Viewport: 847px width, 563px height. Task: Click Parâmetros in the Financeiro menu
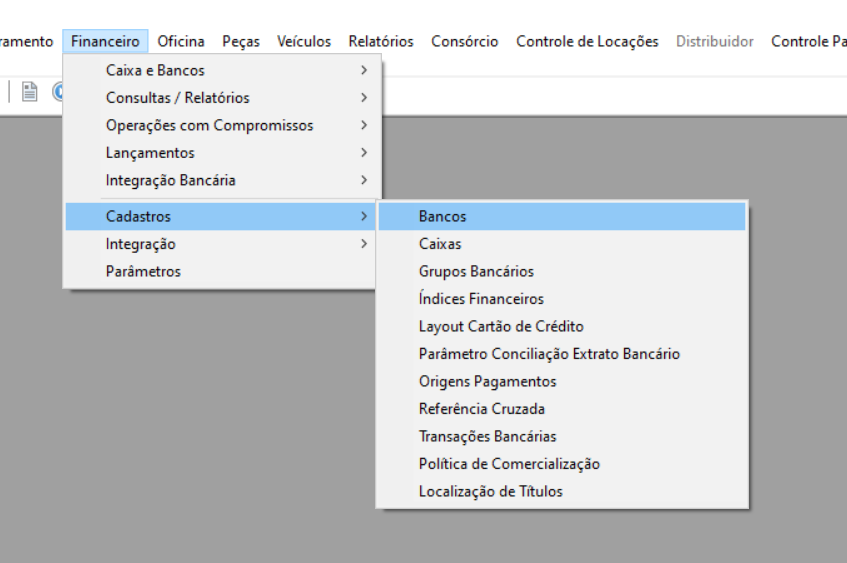(x=220, y=272)
